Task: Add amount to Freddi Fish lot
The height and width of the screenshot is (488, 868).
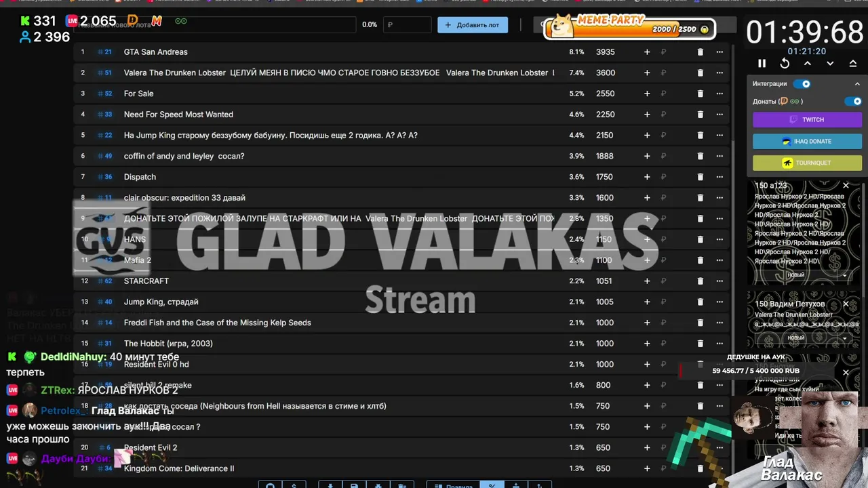Action: [647, 323]
